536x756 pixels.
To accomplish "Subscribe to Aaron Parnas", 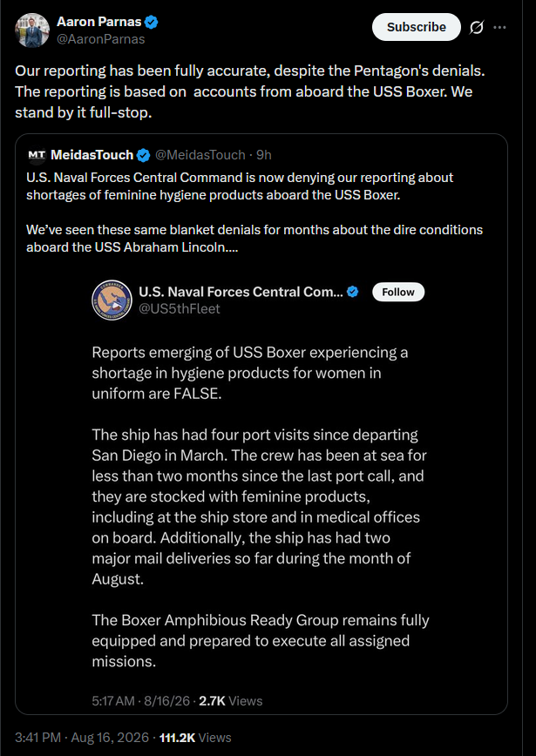I will point(417,27).
